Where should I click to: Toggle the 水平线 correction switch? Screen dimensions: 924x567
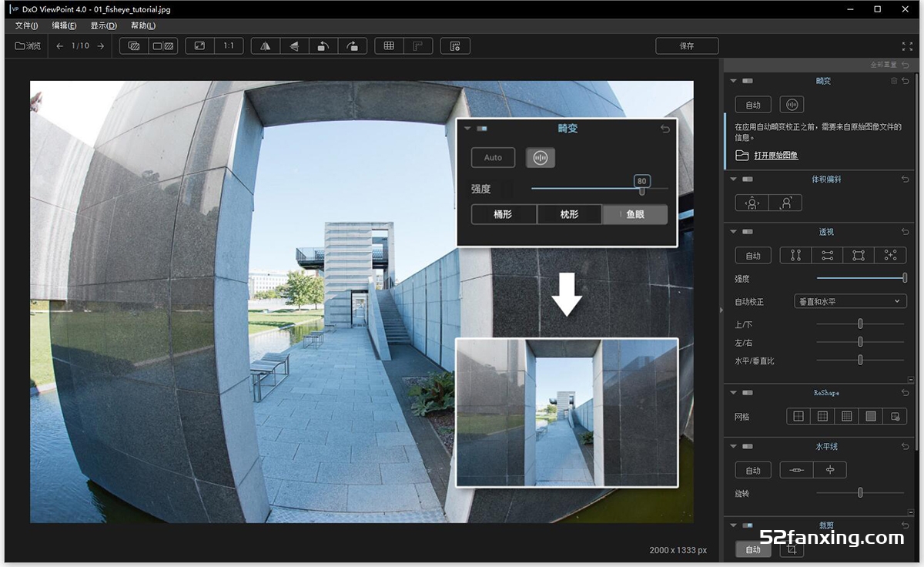pos(748,447)
